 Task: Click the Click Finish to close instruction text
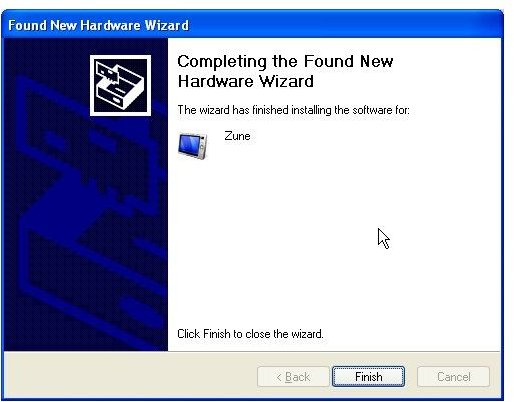click(250, 334)
